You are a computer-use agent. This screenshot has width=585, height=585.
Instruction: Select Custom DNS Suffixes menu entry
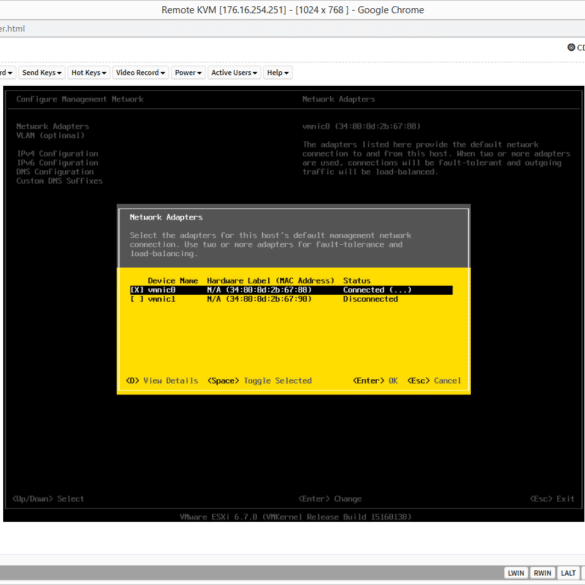click(x=59, y=181)
